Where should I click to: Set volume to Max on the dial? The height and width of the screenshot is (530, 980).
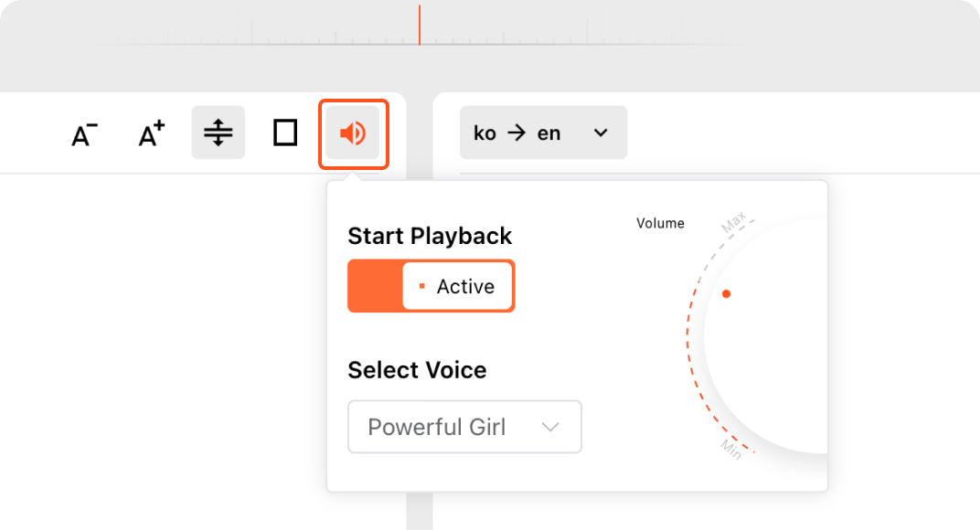734,222
